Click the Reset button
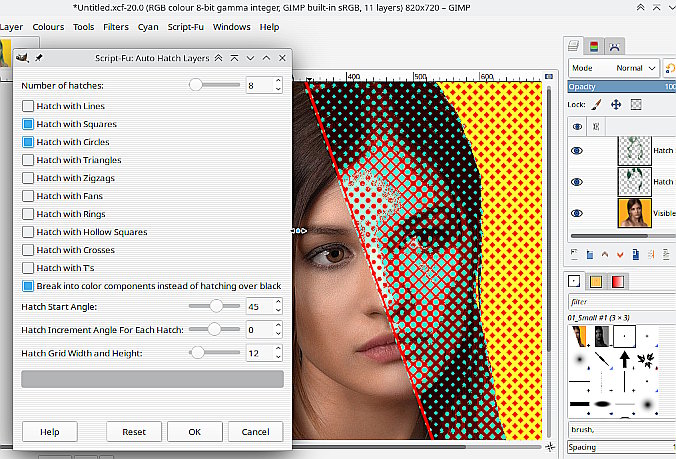 [x=134, y=431]
